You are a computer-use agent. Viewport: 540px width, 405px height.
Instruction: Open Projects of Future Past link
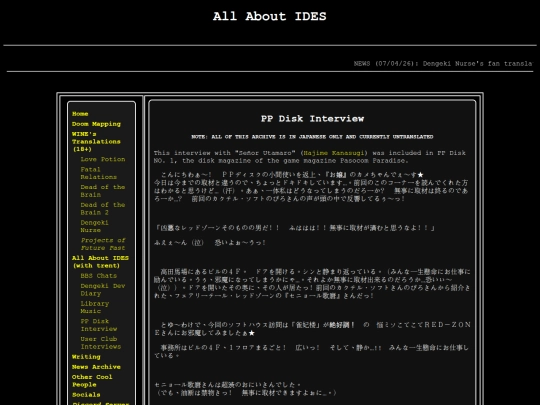(103, 244)
